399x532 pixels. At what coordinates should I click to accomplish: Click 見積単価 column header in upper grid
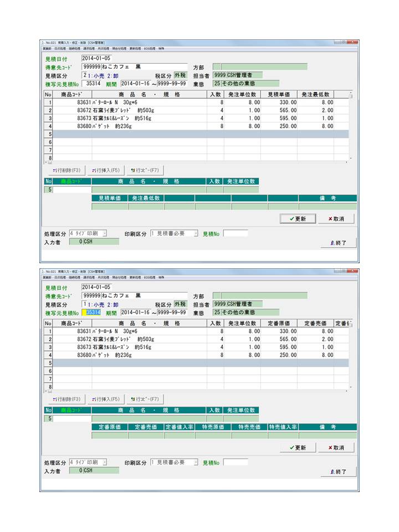click(279, 94)
